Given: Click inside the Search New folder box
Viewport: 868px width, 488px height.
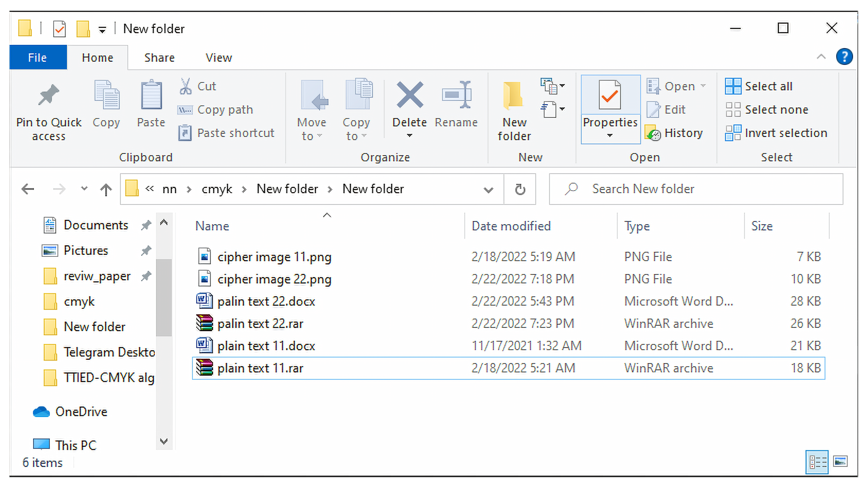Looking at the screenshot, I should (x=691, y=189).
